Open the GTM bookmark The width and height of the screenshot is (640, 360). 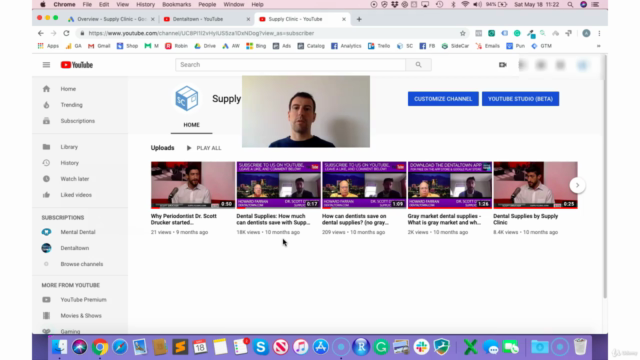pyautogui.click(x=542, y=46)
